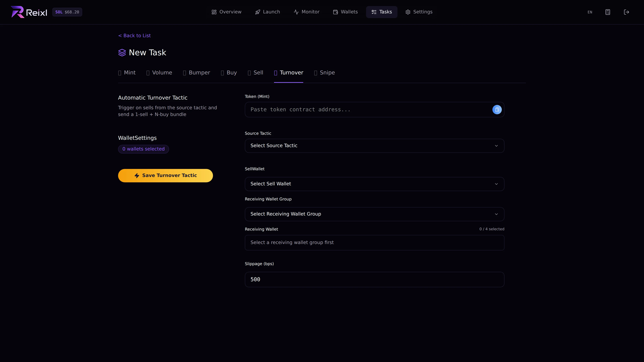Click the '0 / 4 selected' counter
Screen dimensions: 644x362
[492, 229]
